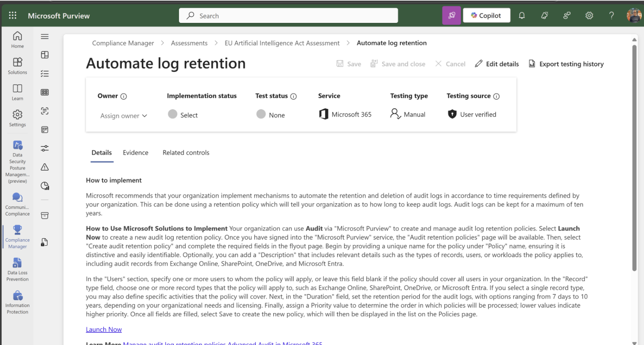
Task: Open the Learn section
Action: tap(17, 92)
